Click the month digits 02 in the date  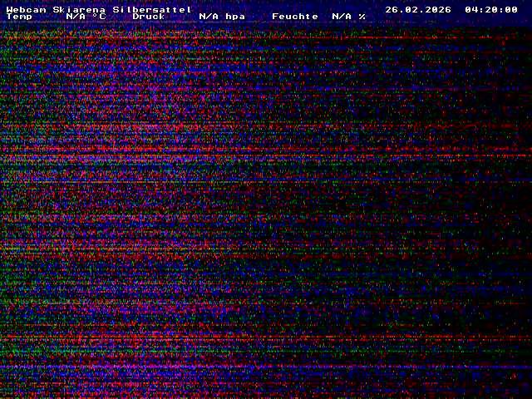point(411,9)
